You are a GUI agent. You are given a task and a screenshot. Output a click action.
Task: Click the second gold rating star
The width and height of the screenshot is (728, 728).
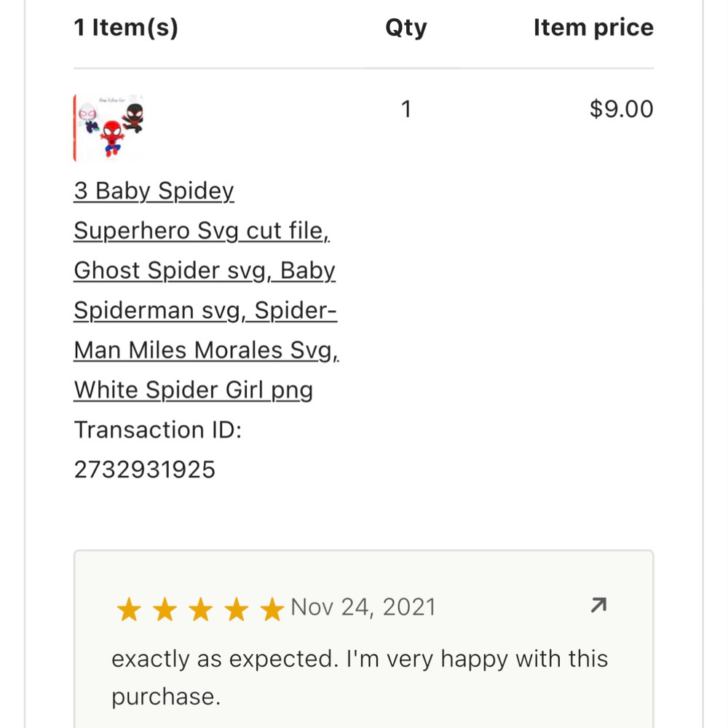(165, 609)
